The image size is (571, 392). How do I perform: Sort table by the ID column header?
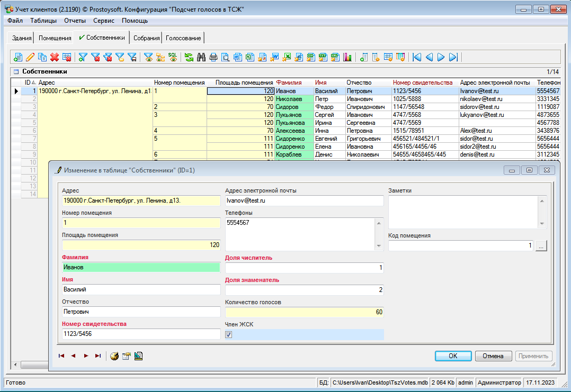coord(29,83)
